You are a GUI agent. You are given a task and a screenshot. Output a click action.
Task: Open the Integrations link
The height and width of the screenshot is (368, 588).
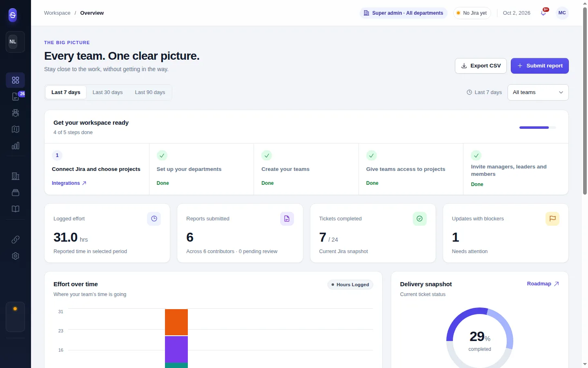(x=69, y=183)
